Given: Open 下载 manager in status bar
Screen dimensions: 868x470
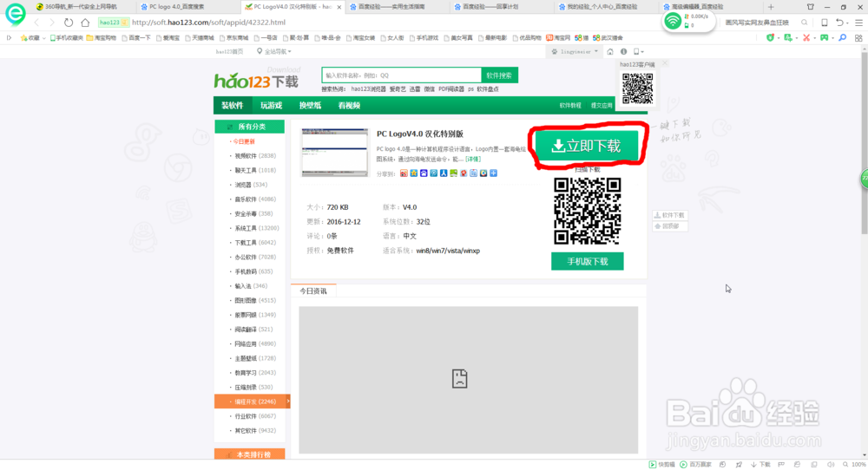Looking at the screenshot, I should (x=761, y=465).
